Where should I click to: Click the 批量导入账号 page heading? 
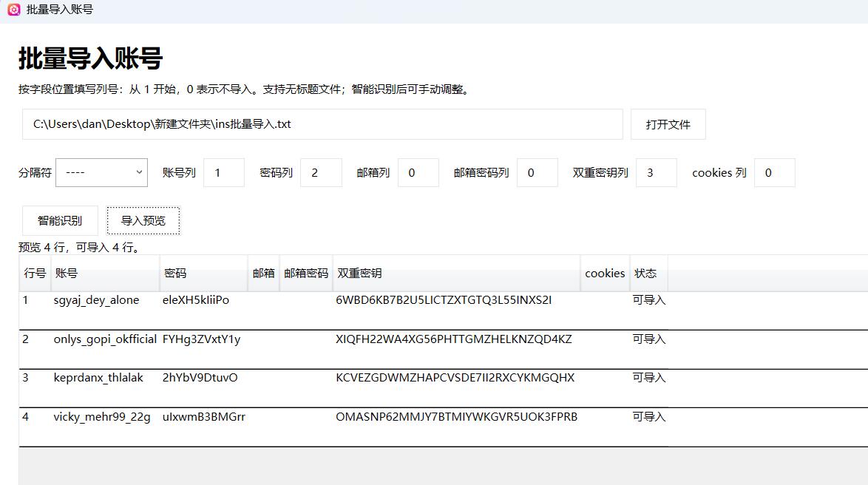coord(90,58)
